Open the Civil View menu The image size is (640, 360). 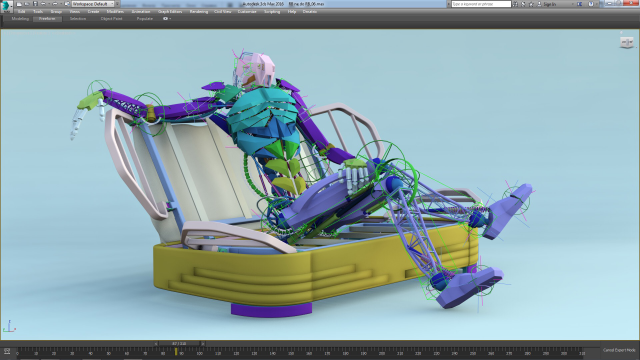pos(223,12)
